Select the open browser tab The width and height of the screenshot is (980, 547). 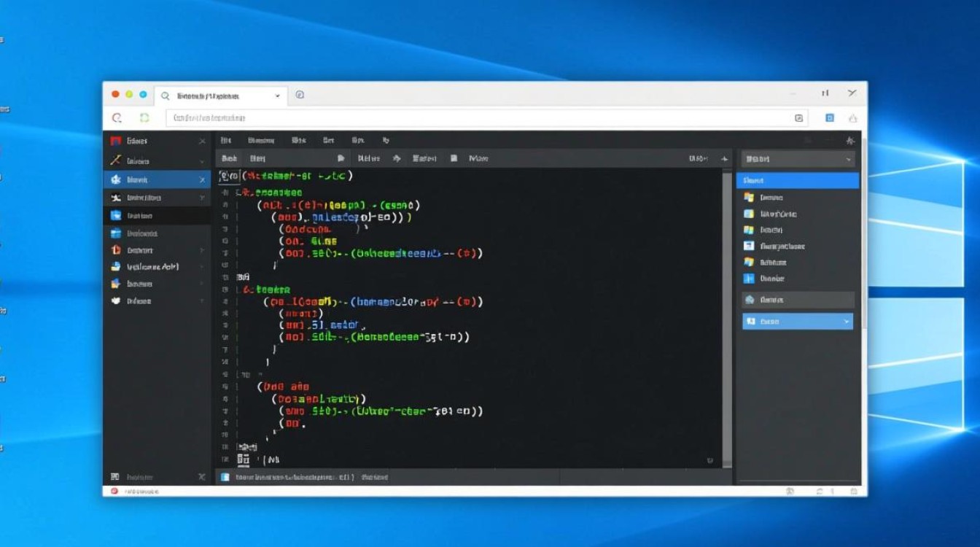point(219,95)
